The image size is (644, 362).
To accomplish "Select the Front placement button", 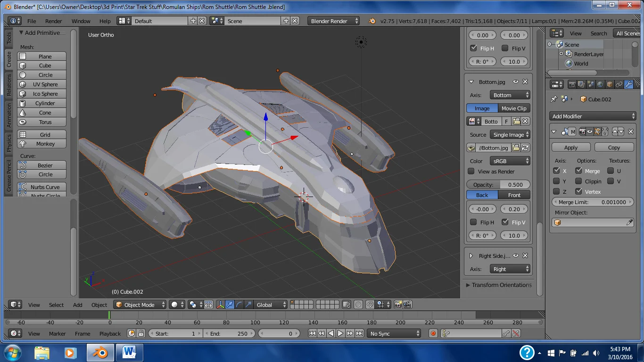I will (x=514, y=195).
